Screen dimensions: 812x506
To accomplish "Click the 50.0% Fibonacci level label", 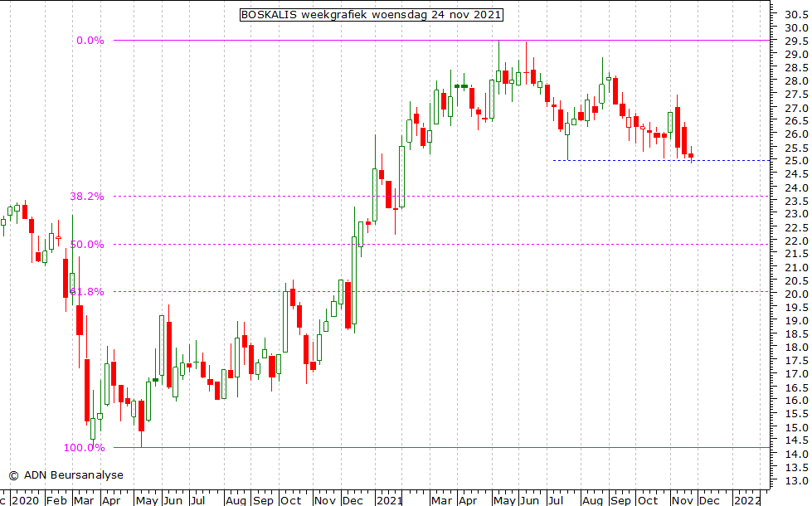I will pos(87,245).
